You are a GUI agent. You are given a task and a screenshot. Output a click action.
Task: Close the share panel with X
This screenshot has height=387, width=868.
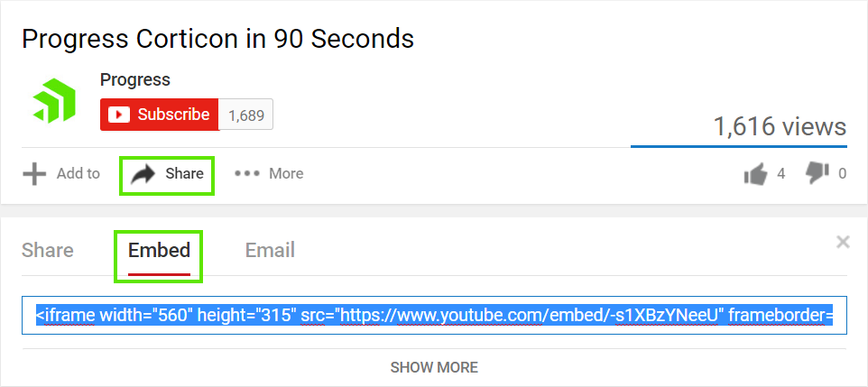[843, 242]
